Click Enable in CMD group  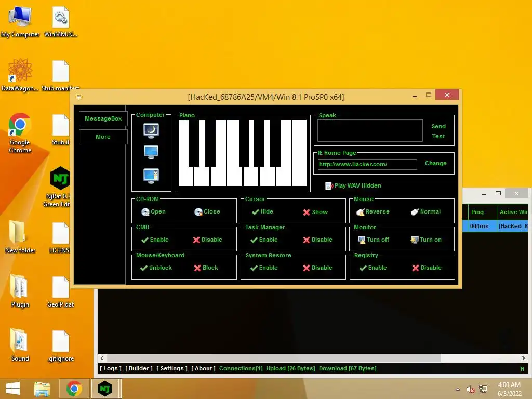(155, 240)
